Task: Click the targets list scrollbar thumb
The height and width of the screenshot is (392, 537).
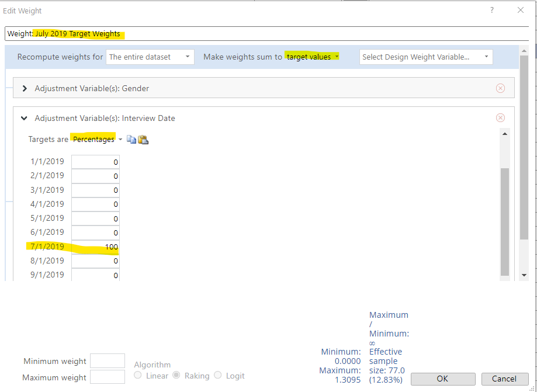Action: coord(505,221)
